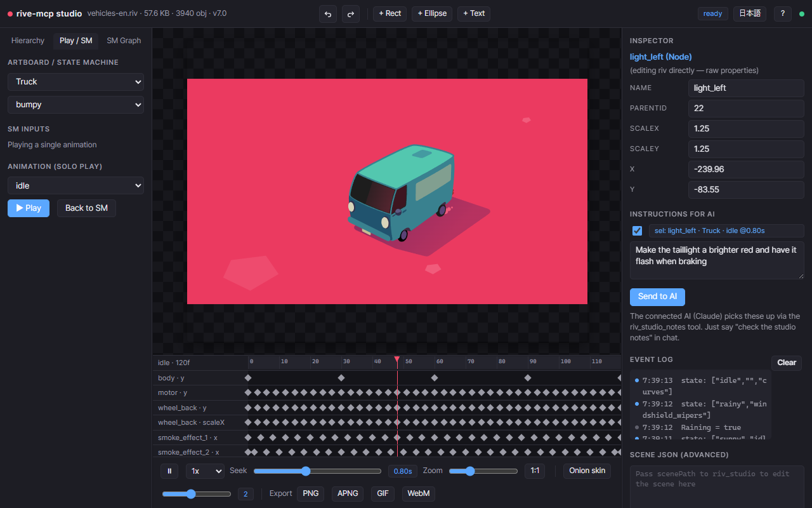Screen dimensions: 812x508
Task: Open the Hierarchy tab
Action: click(28, 41)
